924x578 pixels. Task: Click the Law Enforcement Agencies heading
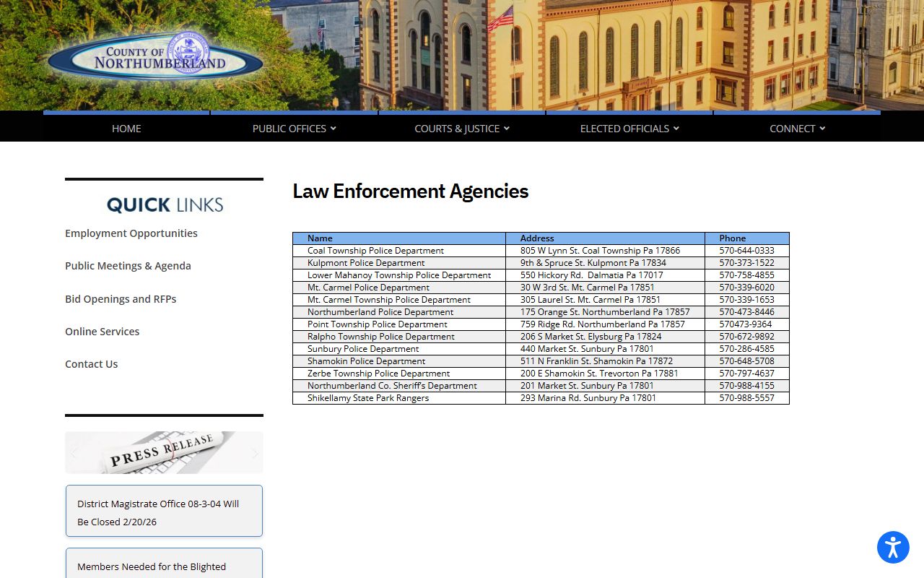(x=411, y=191)
